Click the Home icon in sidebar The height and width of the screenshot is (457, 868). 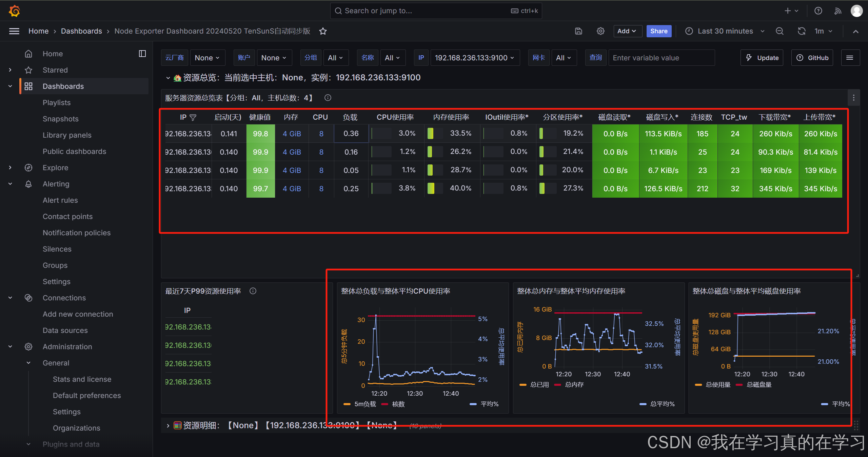point(28,54)
